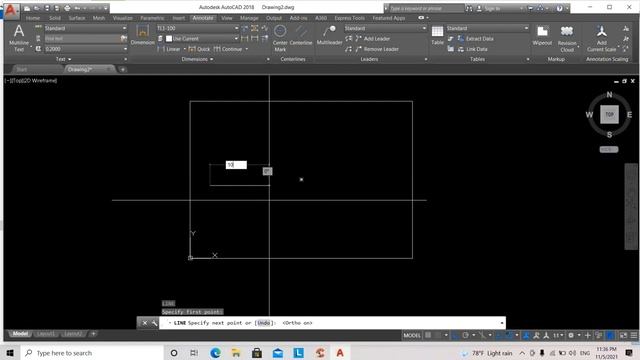This screenshot has height=360, width=640.
Task: Click Add Leader
Action: click(372, 38)
